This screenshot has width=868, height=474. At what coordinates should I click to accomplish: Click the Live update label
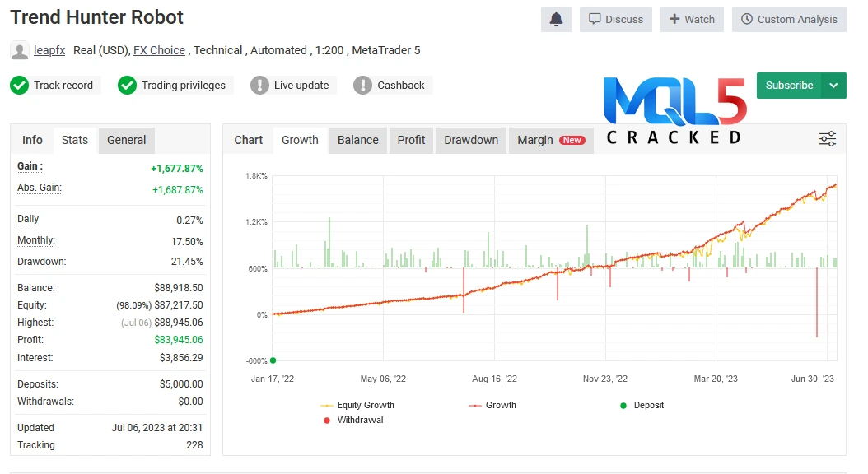click(x=301, y=86)
